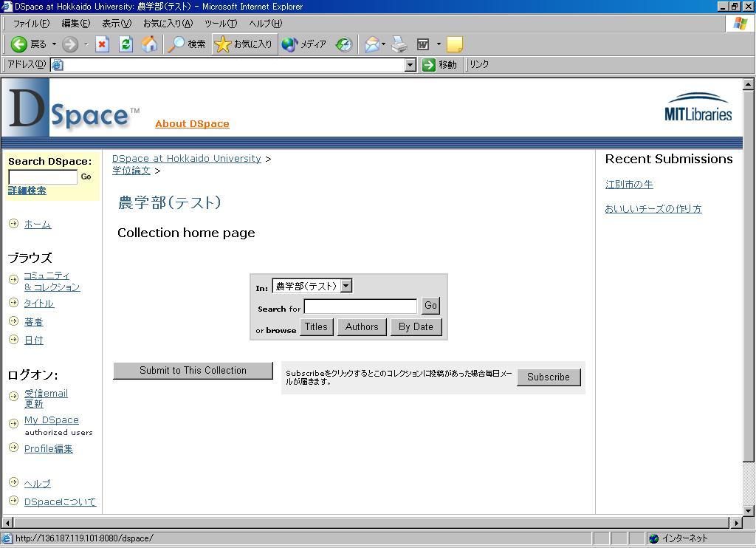Click the bullet icon beside タイトル
The width and height of the screenshot is (756, 548).
13,303
